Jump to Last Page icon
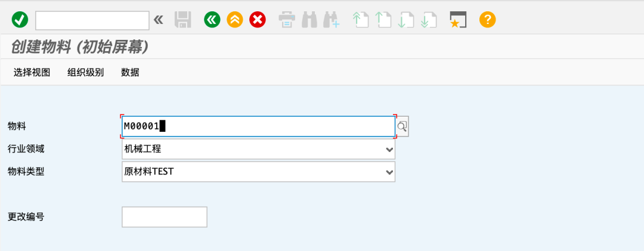This screenshot has height=251, width=644. click(x=428, y=20)
